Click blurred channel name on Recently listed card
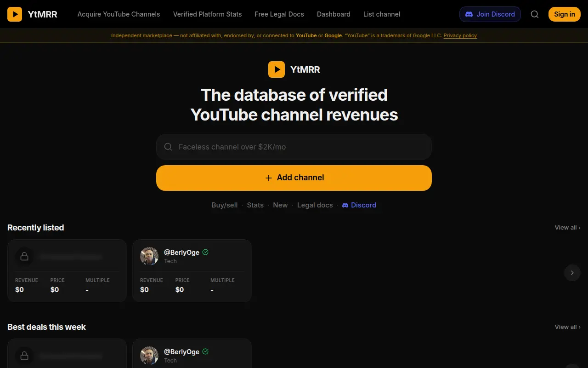Screen dimensions: 588x368 point(70,257)
